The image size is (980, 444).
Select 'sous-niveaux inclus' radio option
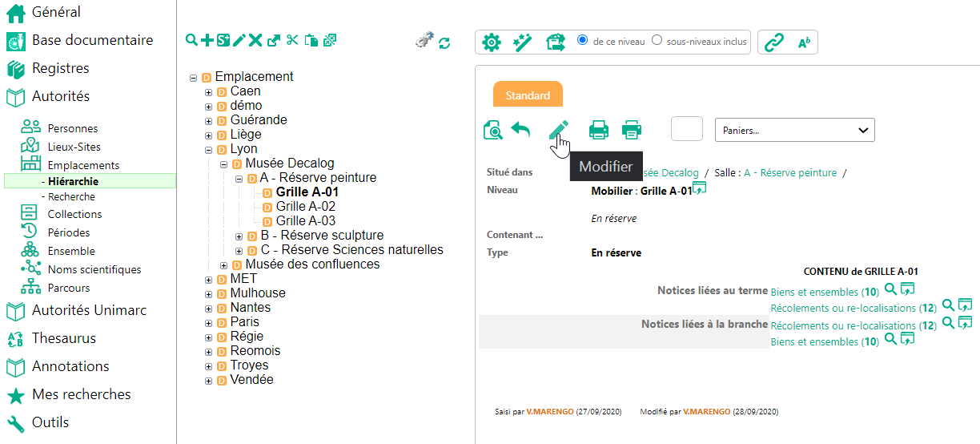click(x=657, y=40)
